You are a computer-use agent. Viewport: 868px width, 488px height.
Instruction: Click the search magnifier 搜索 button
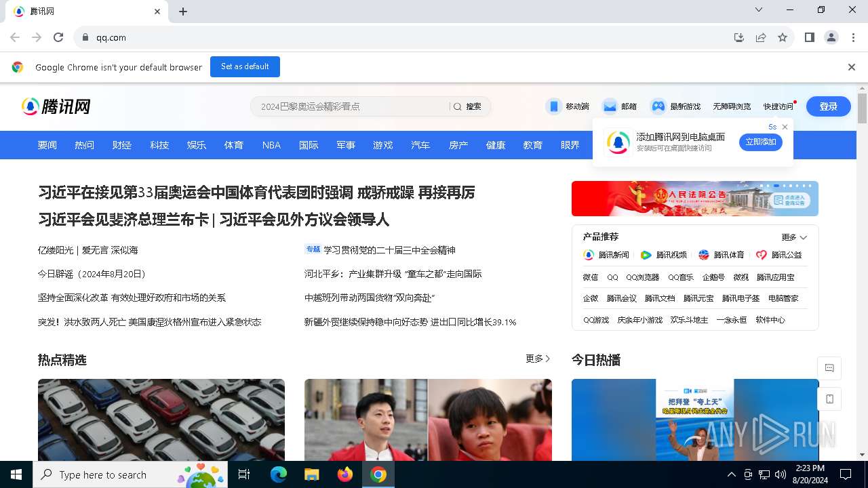[x=467, y=106]
